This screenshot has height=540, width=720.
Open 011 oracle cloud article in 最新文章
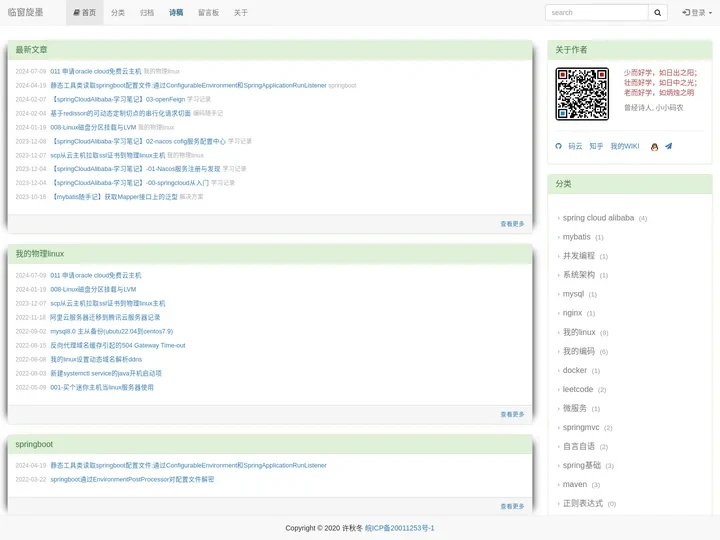[96, 71]
